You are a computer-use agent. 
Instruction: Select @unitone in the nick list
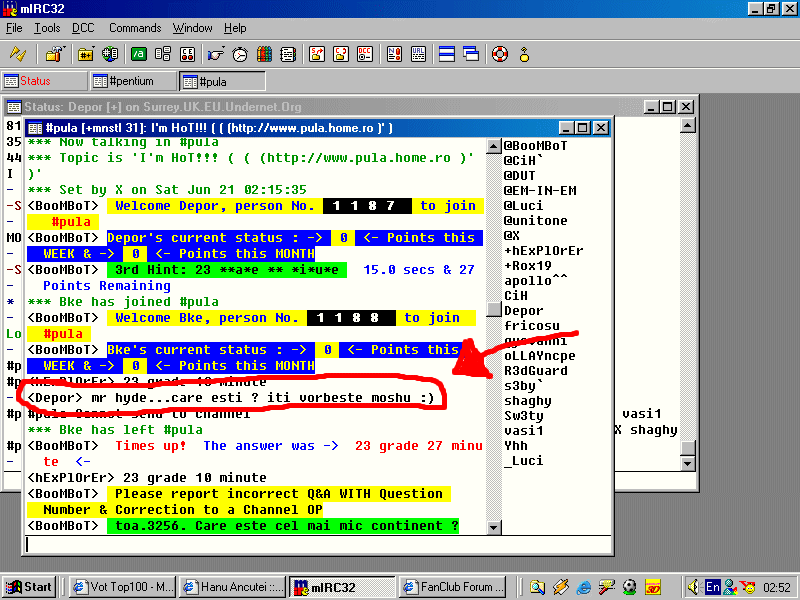(x=535, y=220)
